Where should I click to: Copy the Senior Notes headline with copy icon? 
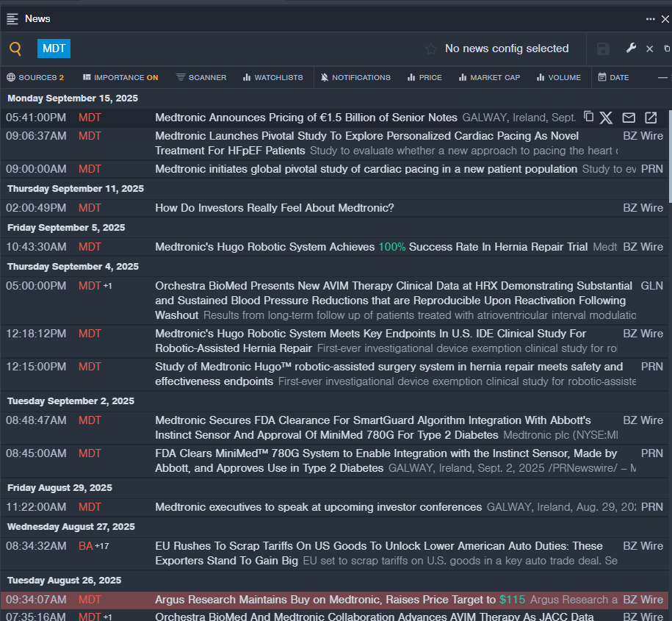(x=588, y=117)
